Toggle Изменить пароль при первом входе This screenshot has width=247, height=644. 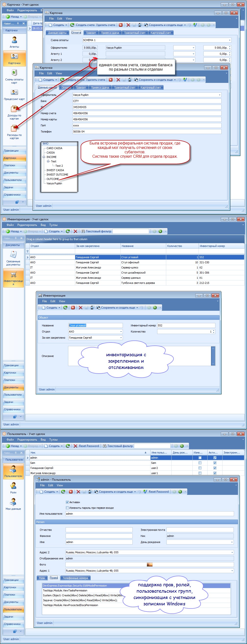point(67,508)
